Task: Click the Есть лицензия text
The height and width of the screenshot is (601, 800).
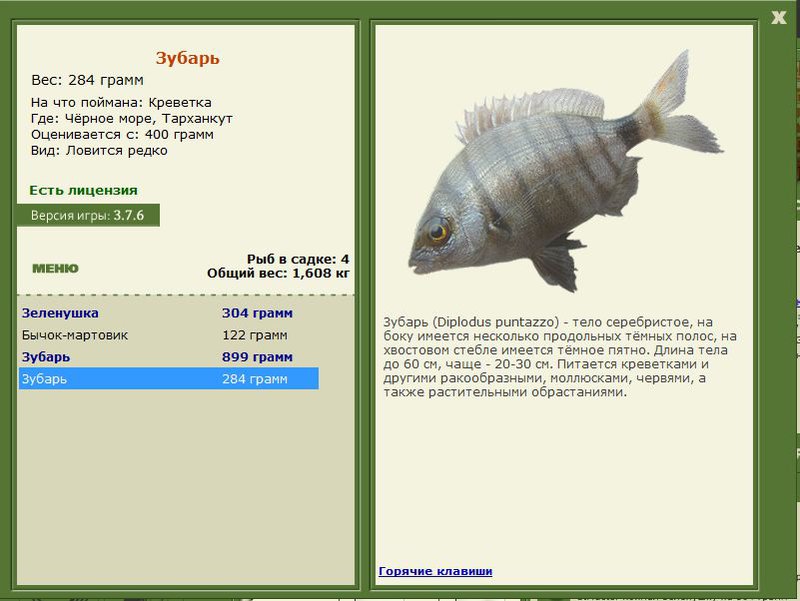Action: (83, 190)
